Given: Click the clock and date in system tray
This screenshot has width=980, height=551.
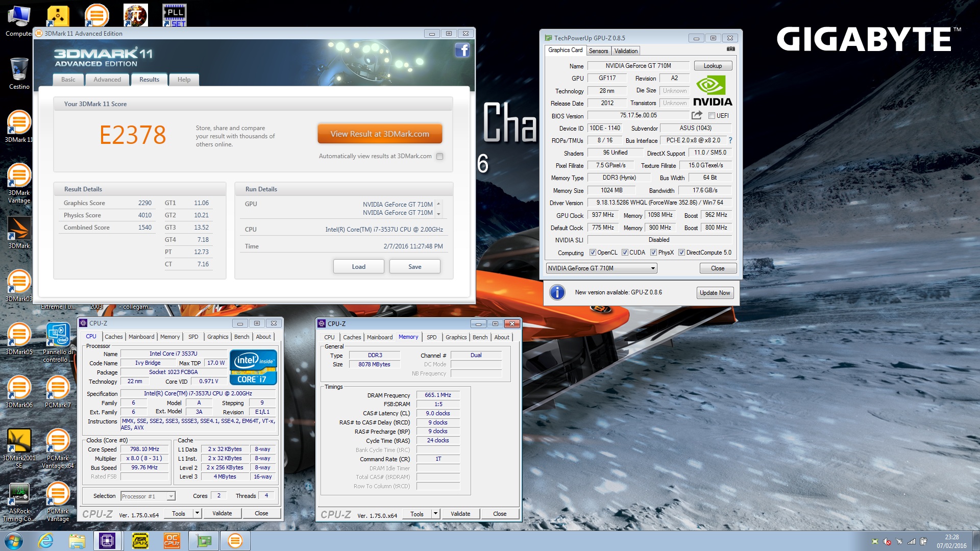Looking at the screenshot, I should pyautogui.click(x=951, y=541).
